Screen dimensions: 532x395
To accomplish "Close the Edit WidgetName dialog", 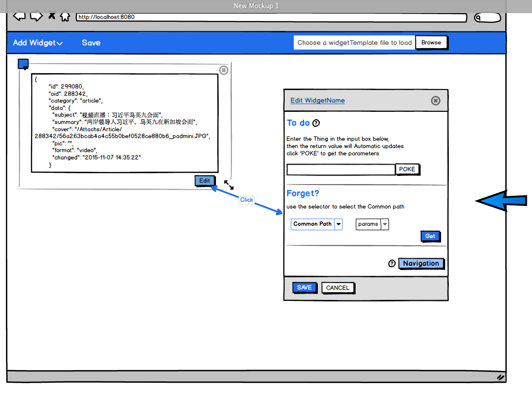I will pos(435,100).
